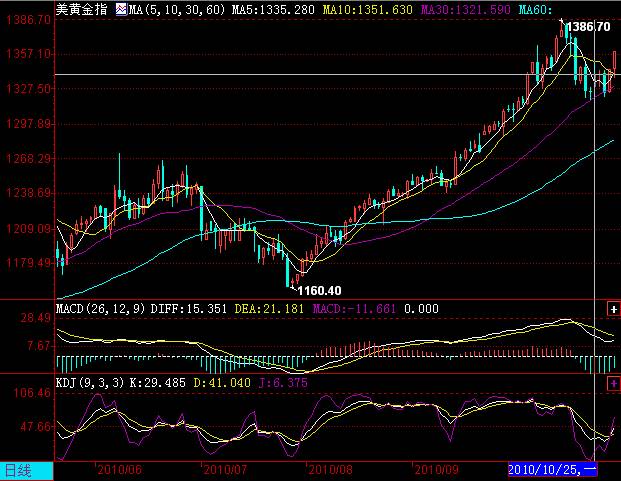Click the 2010/07 date axis label
Screen dimensions: 621x481
pos(225,470)
